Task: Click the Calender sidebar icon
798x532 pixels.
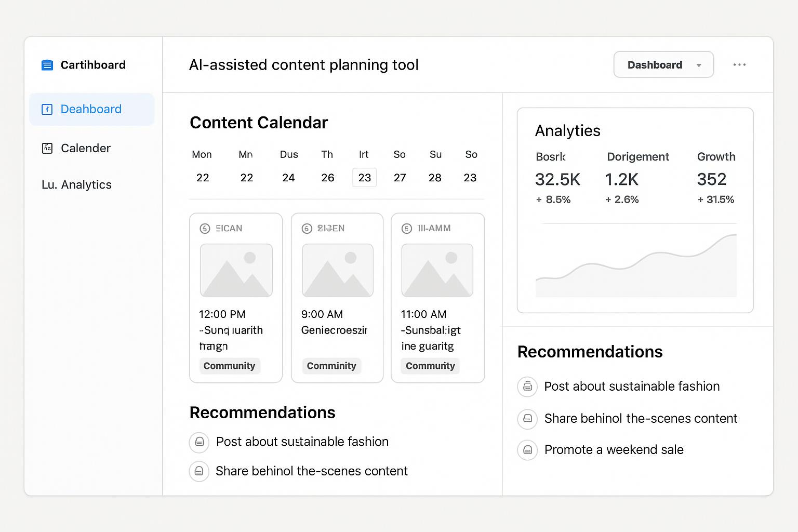Action: pyautogui.click(x=47, y=148)
